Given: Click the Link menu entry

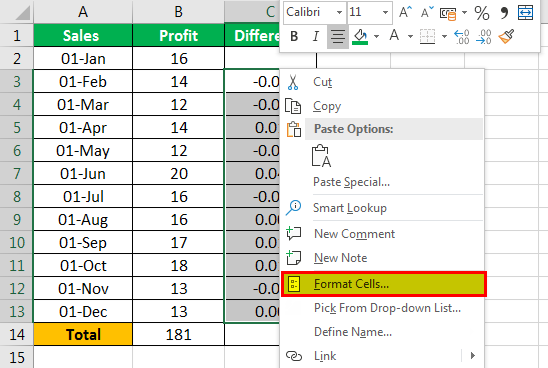Looking at the screenshot, I should point(382,356).
